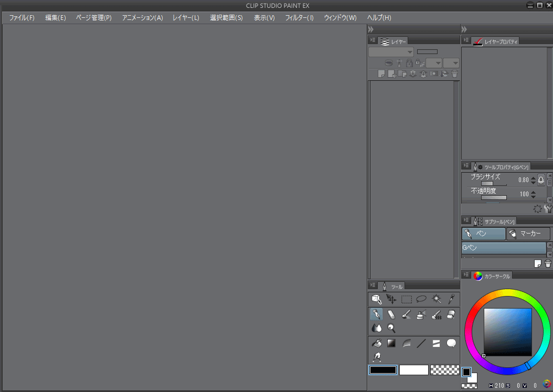
Task: Select the transparent color swatch
Action: point(444,370)
